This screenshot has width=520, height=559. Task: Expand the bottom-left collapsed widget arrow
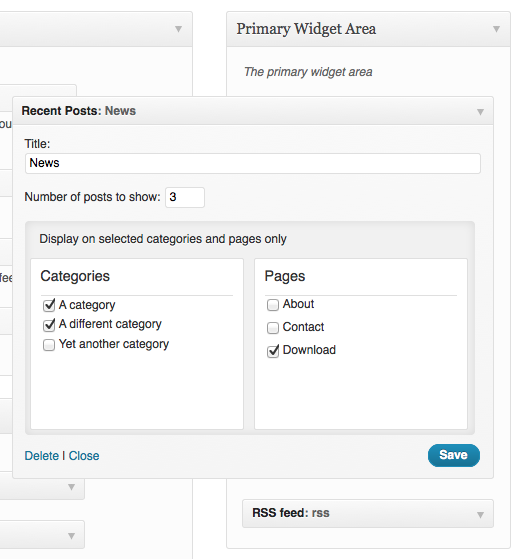click(71, 535)
